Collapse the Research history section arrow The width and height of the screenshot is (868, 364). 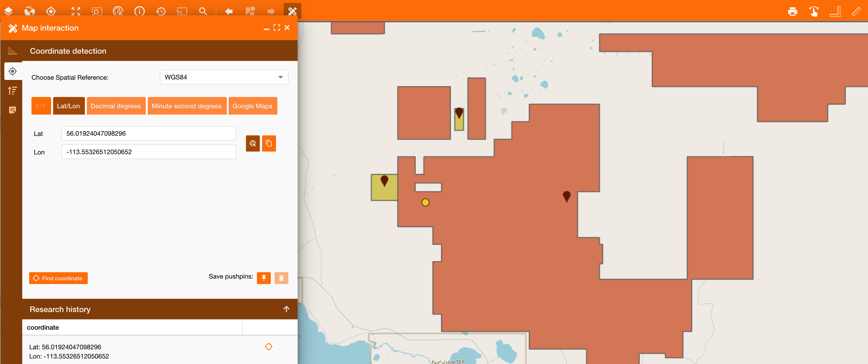[x=286, y=309]
